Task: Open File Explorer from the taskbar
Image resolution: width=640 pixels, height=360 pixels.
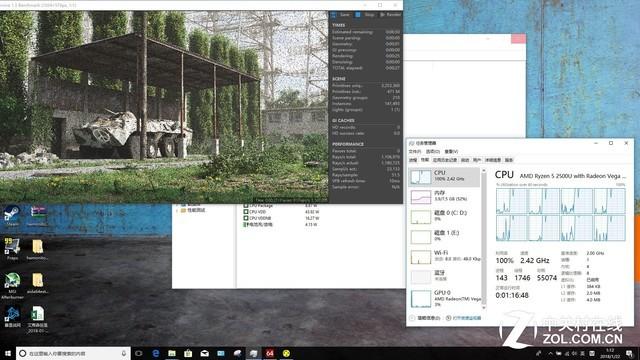Action: point(172,353)
